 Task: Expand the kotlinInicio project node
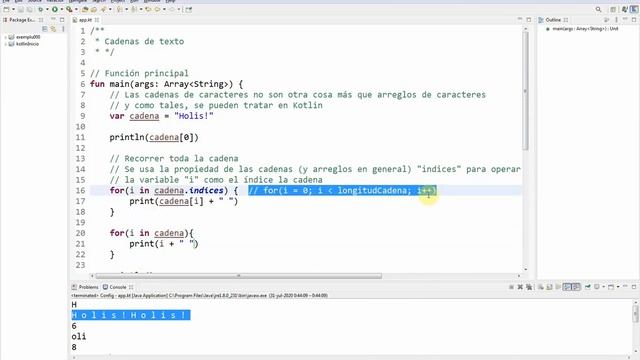(x=5, y=44)
